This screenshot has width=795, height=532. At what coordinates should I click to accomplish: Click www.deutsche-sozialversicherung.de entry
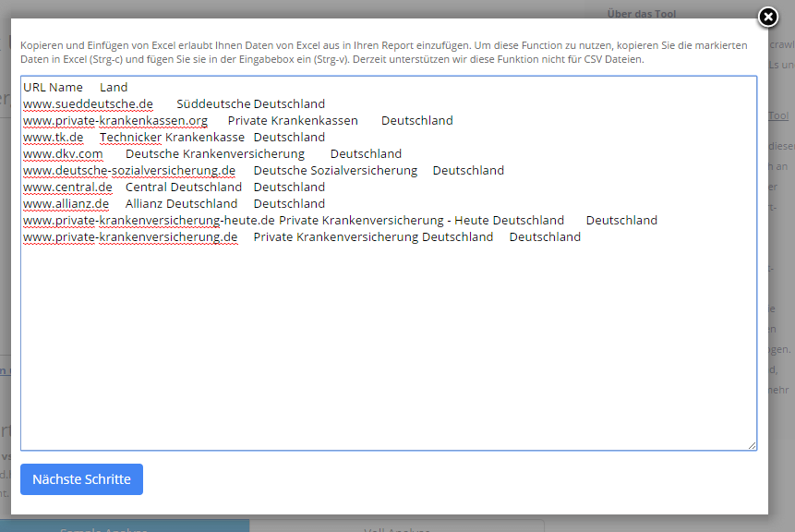tap(129, 170)
